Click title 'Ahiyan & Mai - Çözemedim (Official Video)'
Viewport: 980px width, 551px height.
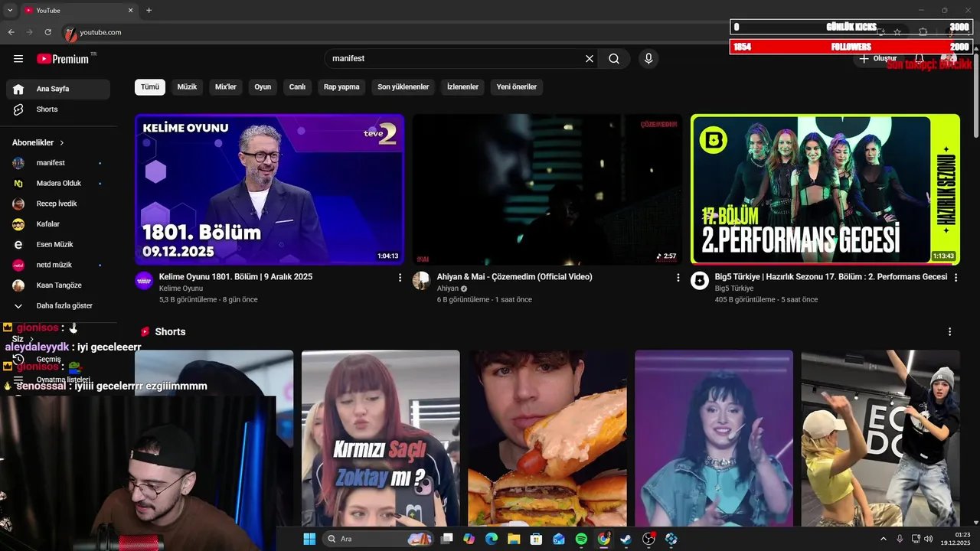514,277
